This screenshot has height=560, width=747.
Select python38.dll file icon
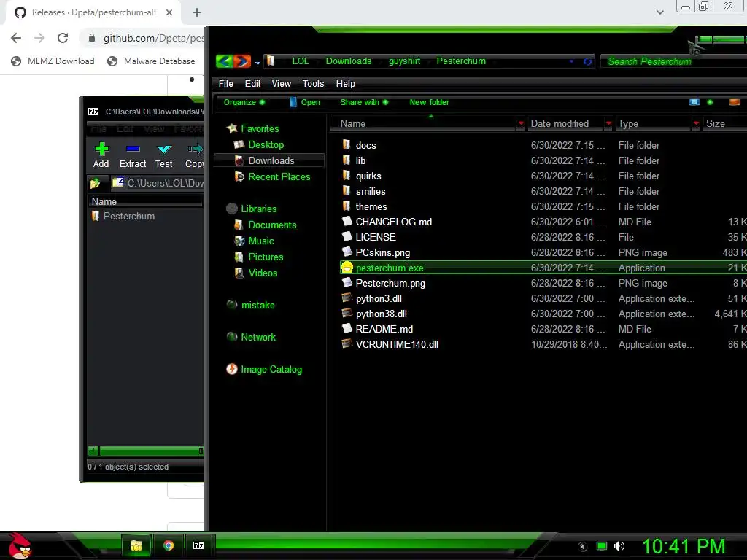[347, 314]
